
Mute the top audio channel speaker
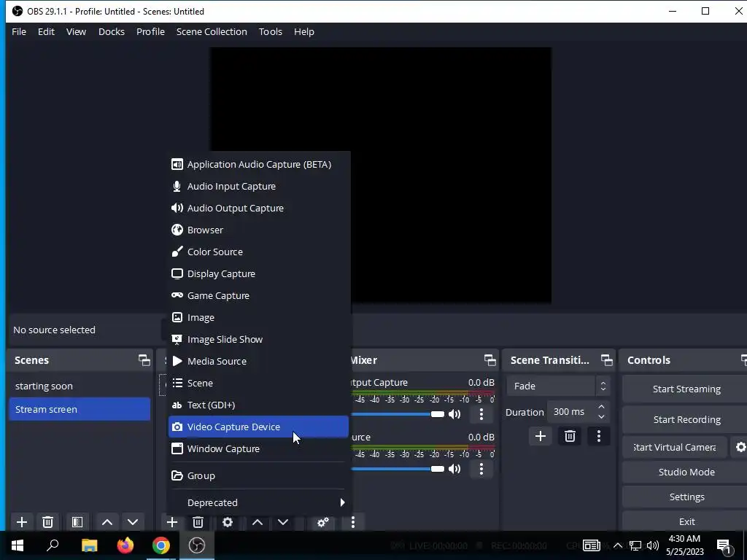pos(454,414)
